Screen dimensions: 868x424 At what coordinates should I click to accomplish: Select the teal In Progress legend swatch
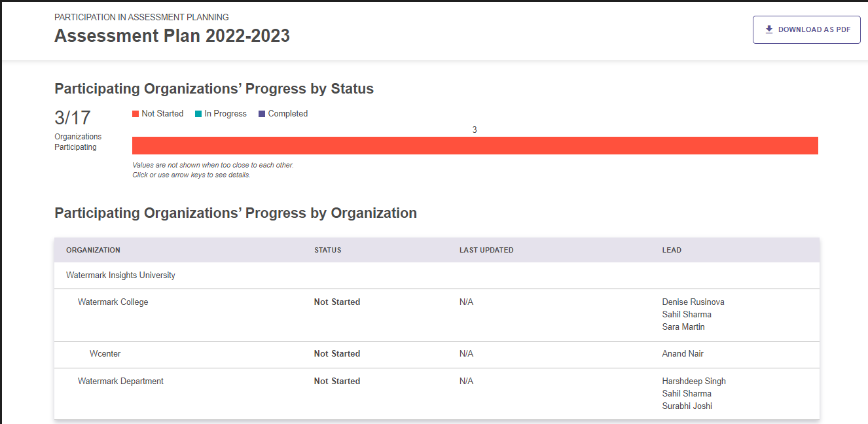click(198, 114)
